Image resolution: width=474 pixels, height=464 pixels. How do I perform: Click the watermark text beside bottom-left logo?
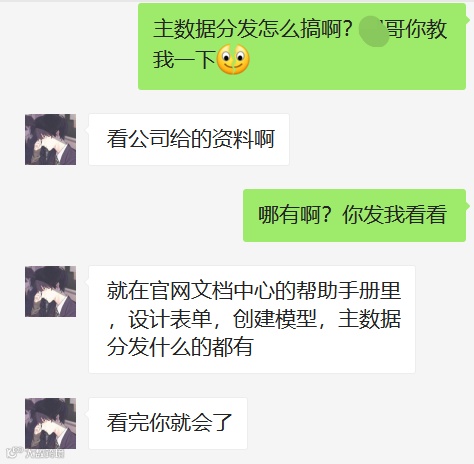[44, 453]
